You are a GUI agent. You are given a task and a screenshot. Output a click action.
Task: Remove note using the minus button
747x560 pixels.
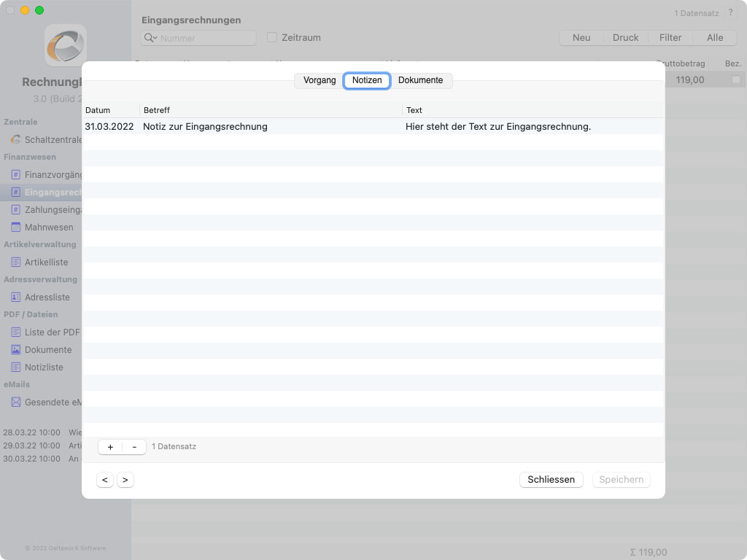(134, 447)
